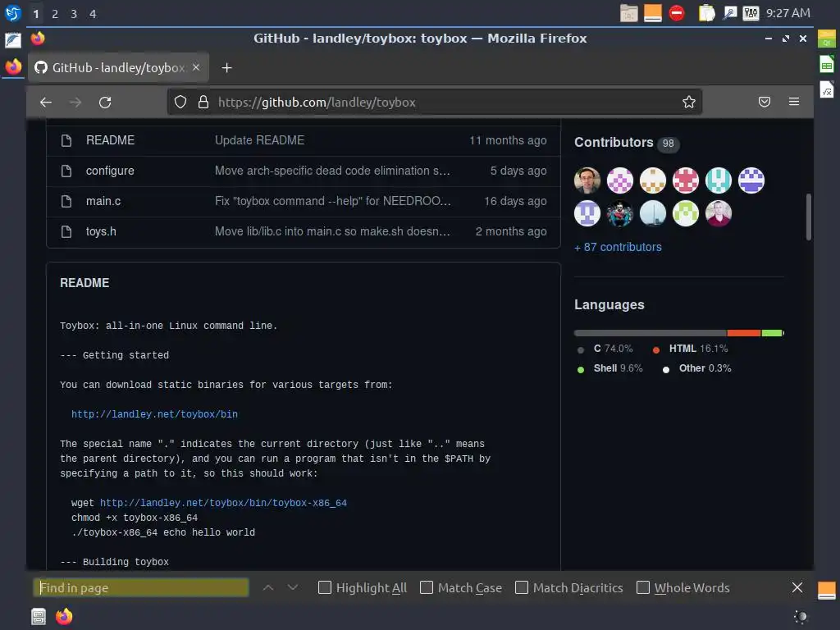Open the spreadsheet icon in right dock

coord(827,66)
